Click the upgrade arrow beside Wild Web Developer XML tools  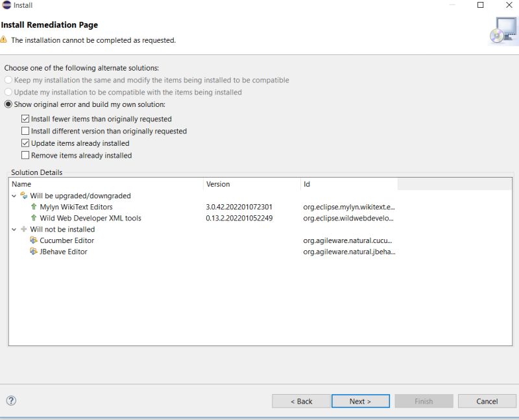click(33, 218)
